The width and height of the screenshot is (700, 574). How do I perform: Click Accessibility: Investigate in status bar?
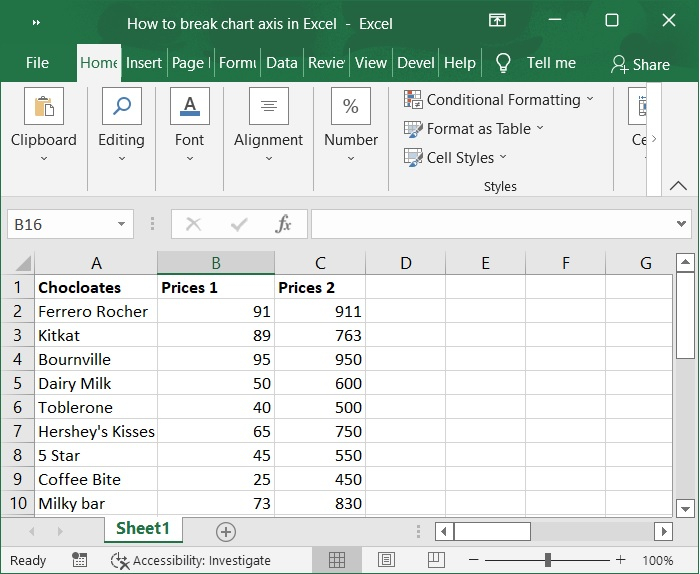click(x=190, y=560)
